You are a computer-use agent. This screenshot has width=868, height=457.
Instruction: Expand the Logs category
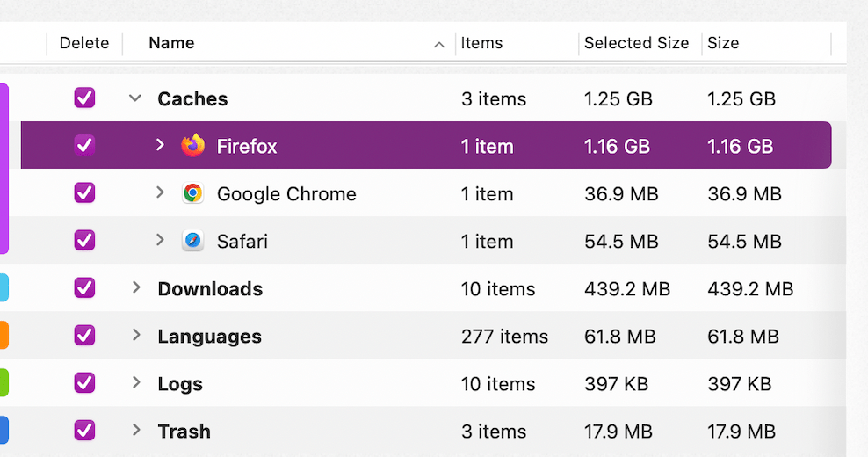click(x=136, y=382)
